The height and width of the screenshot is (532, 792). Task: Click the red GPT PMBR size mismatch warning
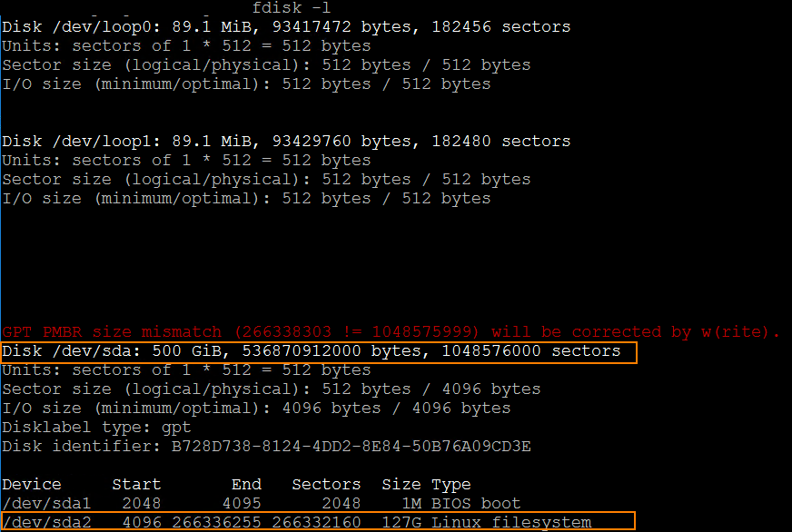click(391, 331)
